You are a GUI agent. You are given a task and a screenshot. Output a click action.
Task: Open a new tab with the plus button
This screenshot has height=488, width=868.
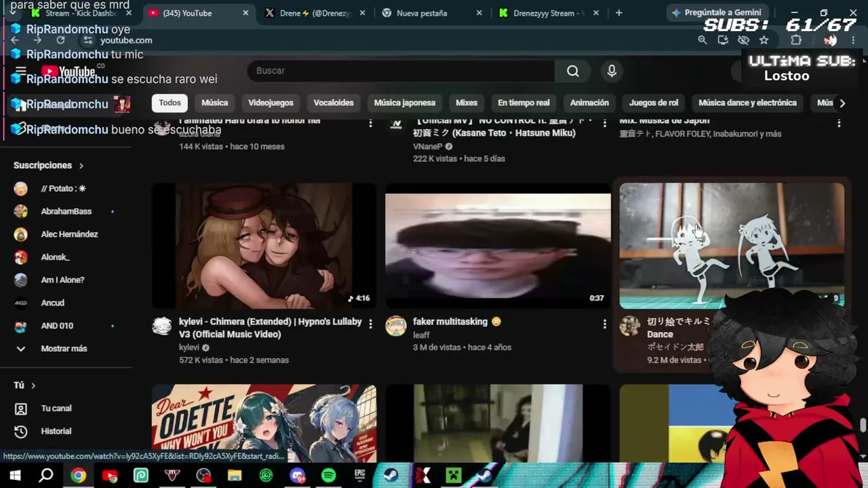(618, 13)
